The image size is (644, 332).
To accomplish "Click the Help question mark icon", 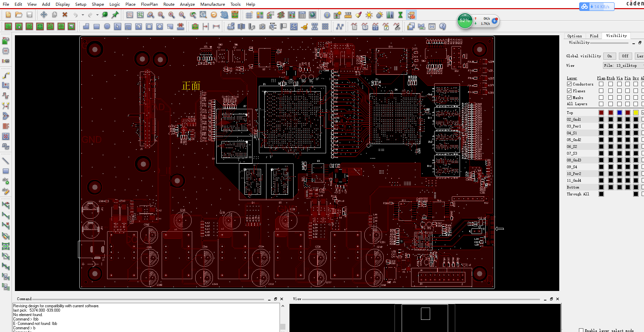I will click(442, 26).
